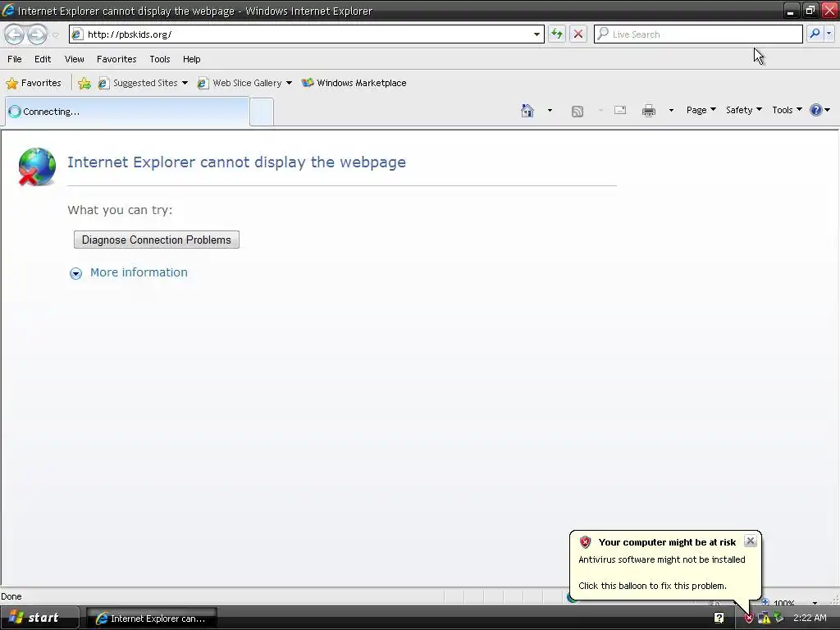This screenshot has height=630, width=840.
Task: Expand the Home button dropdown arrow
Action: (x=550, y=111)
